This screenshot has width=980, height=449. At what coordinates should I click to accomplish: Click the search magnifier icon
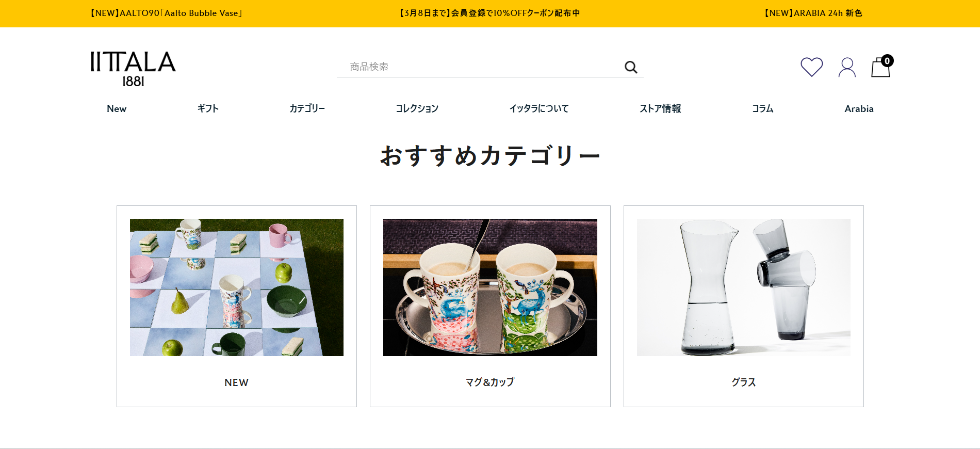tap(631, 67)
